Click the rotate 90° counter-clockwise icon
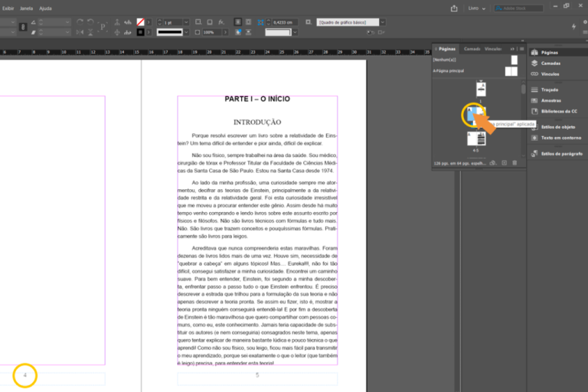This screenshot has height=392, width=588. [90, 22]
